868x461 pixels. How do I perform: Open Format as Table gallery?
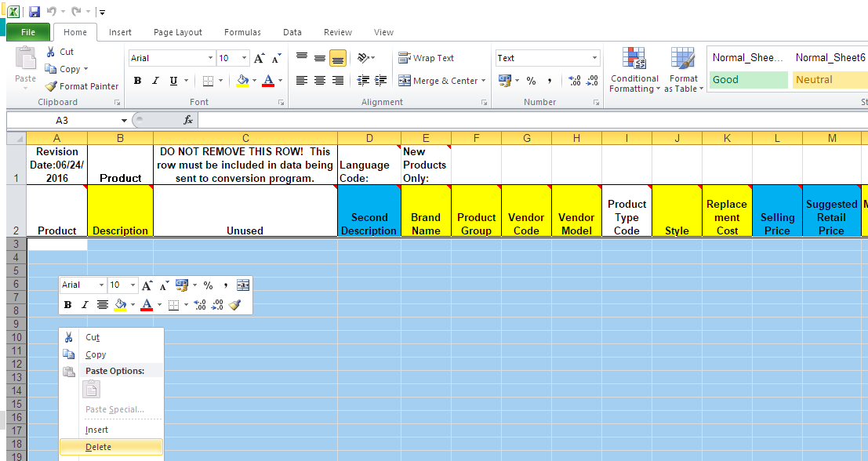pyautogui.click(x=684, y=70)
